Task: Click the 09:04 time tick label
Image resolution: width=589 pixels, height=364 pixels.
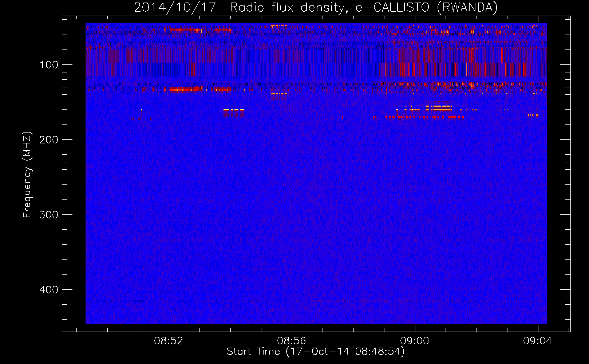Action: pyautogui.click(x=538, y=341)
